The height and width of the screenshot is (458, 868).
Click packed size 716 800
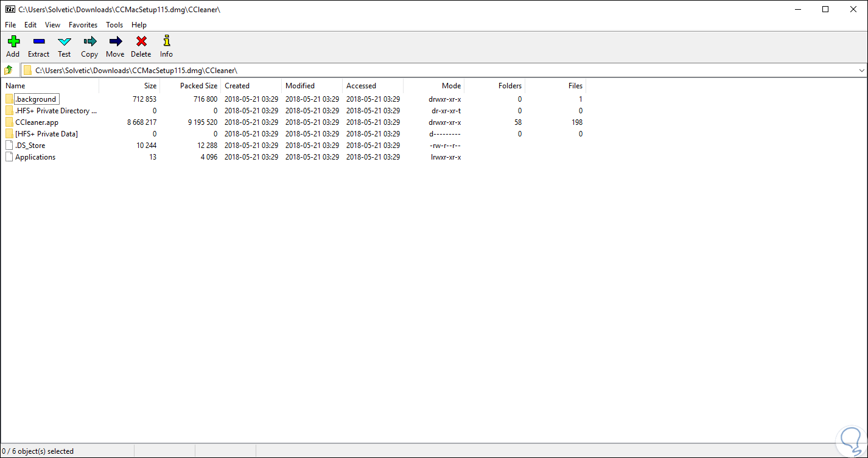pyautogui.click(x=205, y=99)
